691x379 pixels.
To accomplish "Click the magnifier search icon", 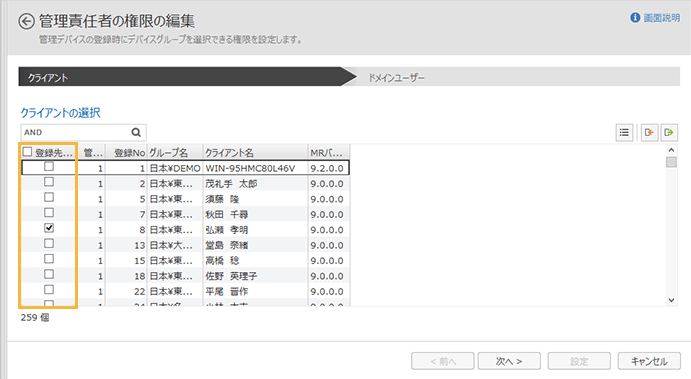I will pyautogui.click(x=136, y=132).
